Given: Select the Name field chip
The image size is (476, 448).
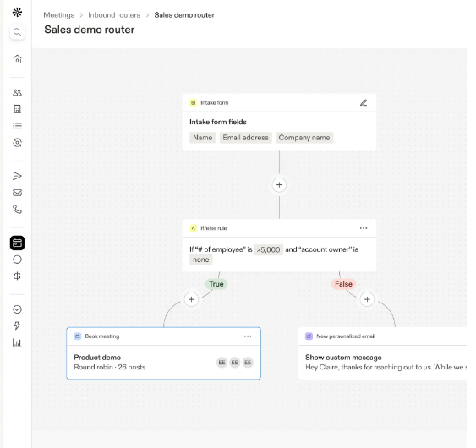Looking at the screenshot, I should 203,138.
